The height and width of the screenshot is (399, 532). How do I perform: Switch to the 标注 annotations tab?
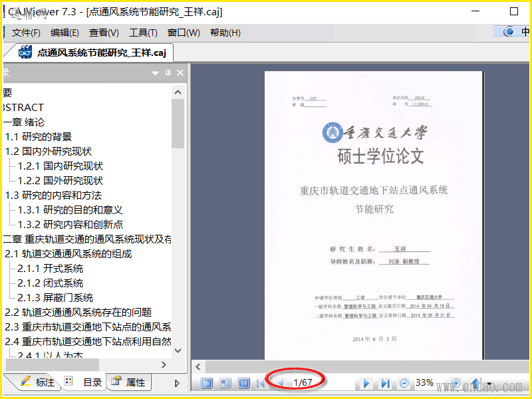[37, 382]
